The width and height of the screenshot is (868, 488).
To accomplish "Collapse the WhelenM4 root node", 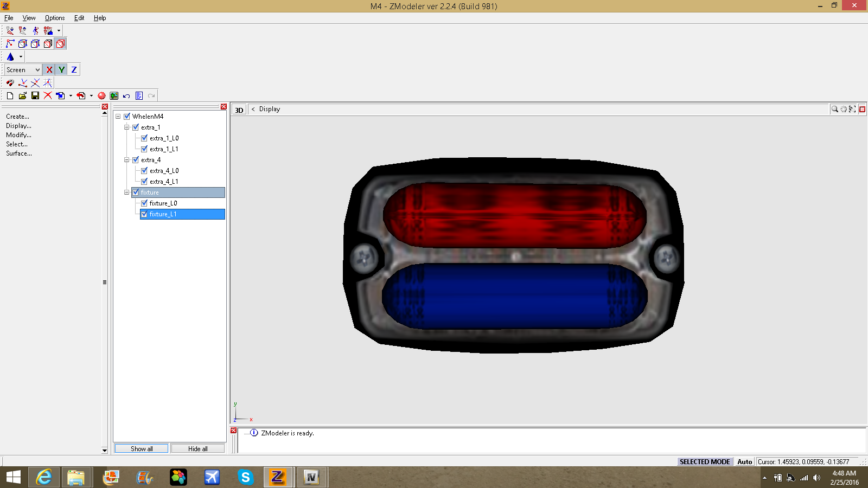I will click(x=118, y=117).
